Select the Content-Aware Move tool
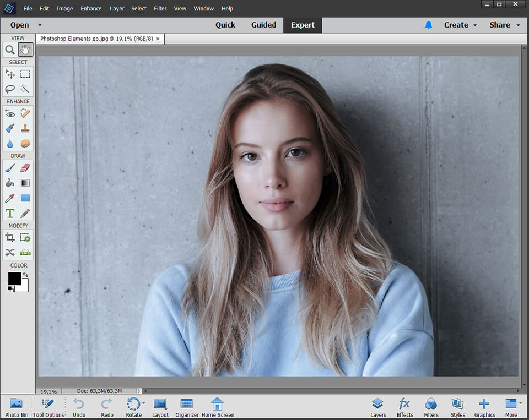The image size is (529, 420). [x=10, y=253]
